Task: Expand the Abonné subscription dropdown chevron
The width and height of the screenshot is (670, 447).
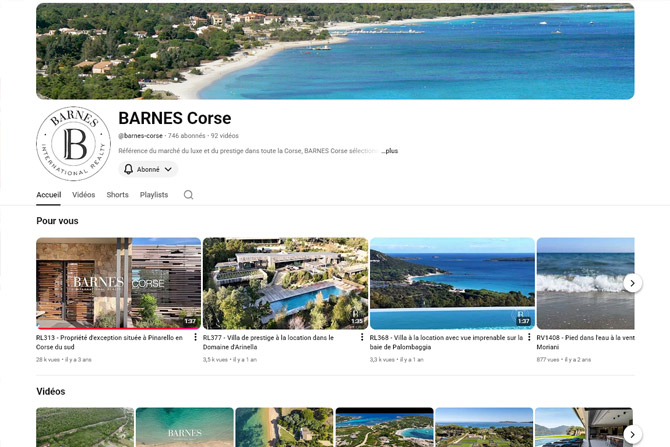Action: click(168, 170)
